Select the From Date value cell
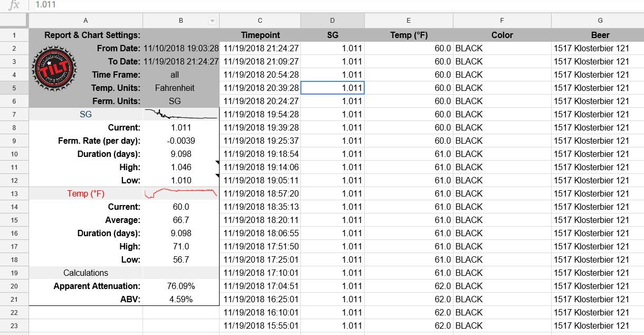Screen dimensions: 644x335 point(181,48)
